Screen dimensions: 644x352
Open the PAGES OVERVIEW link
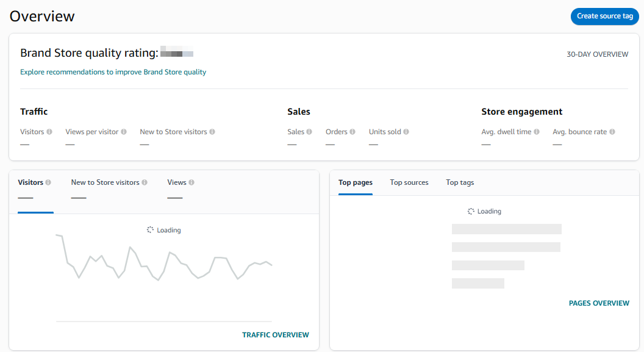599,303
